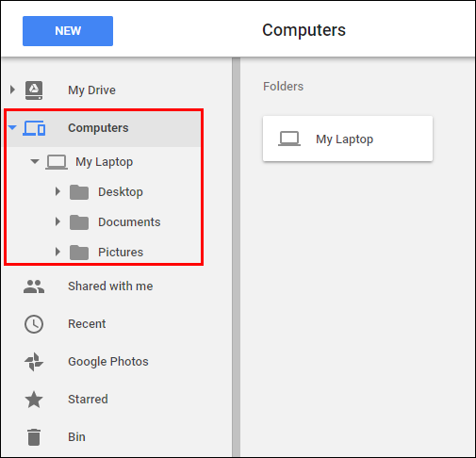Click the blue NEW button
Image resolution: width=476 pixels, height=458 pixels.
coord(68,31)
